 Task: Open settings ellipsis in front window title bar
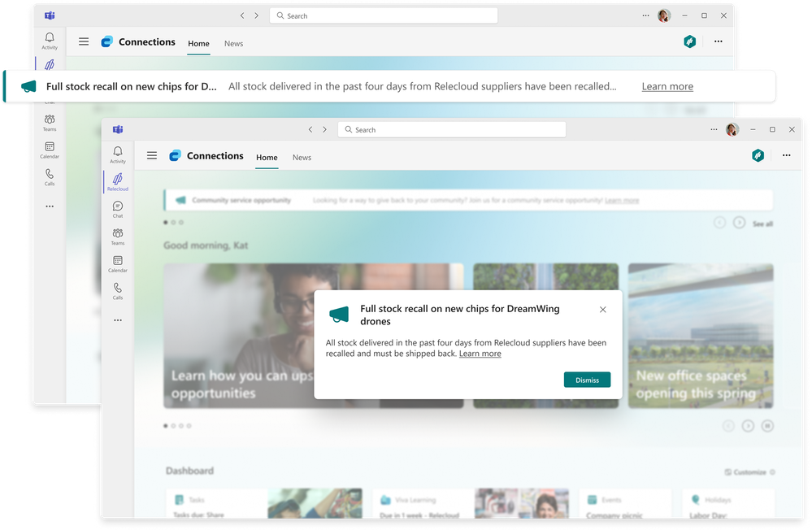[714, 129]
